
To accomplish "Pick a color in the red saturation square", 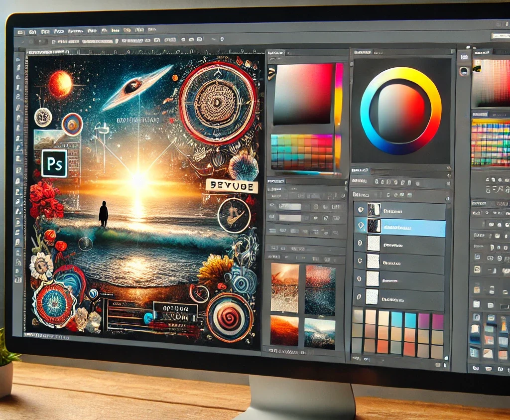I will point(304,94).
